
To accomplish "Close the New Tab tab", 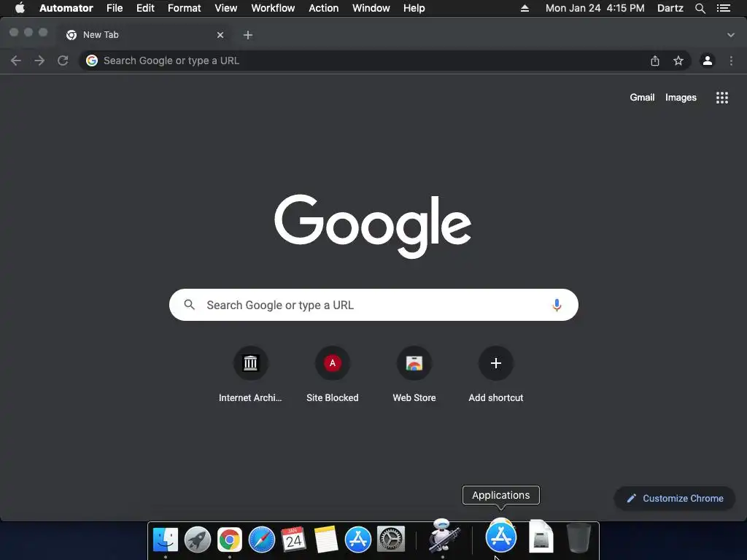I will [x=220, y=35].
